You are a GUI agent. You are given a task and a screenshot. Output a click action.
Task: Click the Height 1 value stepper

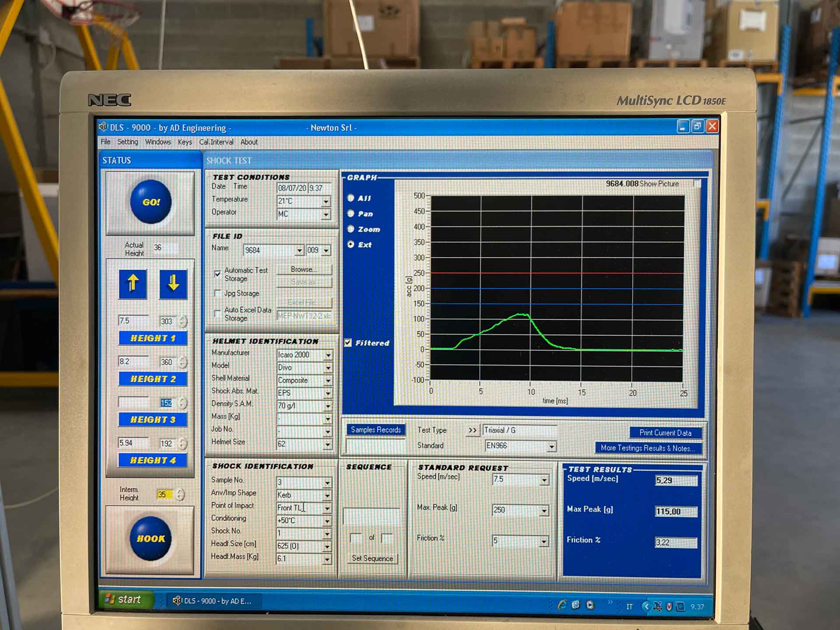coord(183,321)
